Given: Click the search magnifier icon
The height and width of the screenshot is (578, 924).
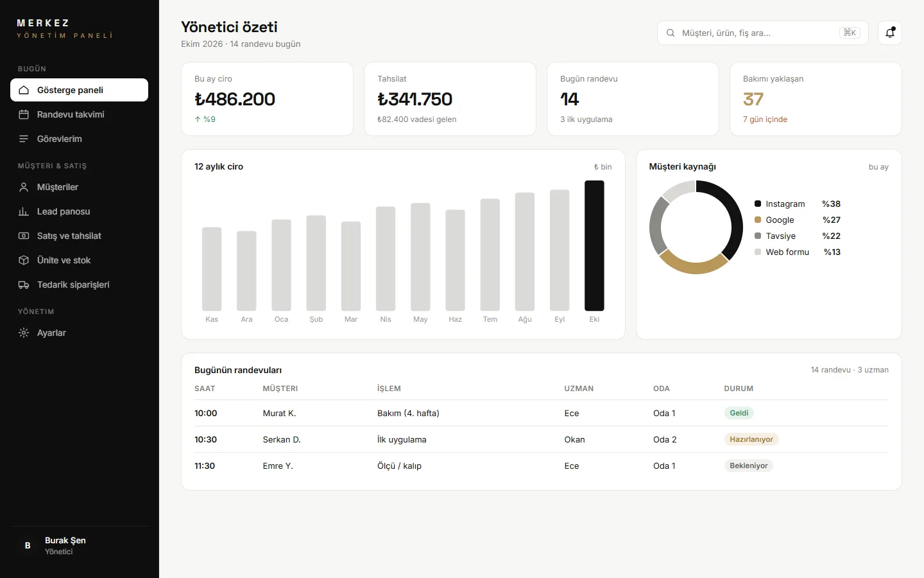Looking at the screenshot, I should click(671, 33).
